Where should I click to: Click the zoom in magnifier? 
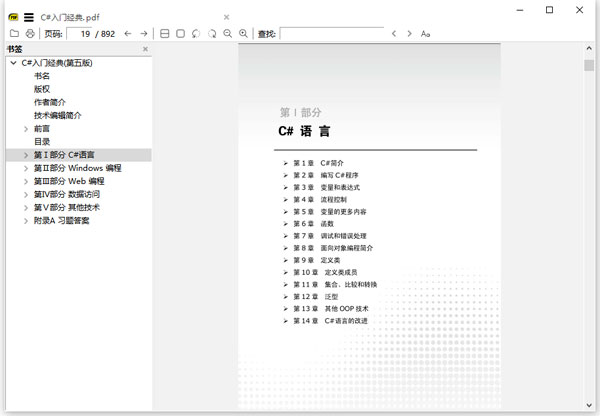(243, 34)
